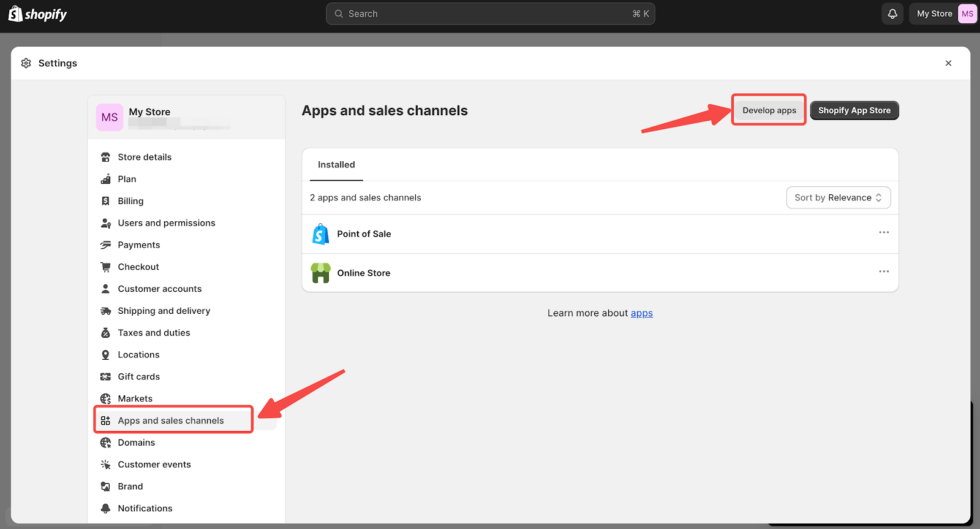
Task: Click the My Store name in sidebar
Action: click(149, 112)
